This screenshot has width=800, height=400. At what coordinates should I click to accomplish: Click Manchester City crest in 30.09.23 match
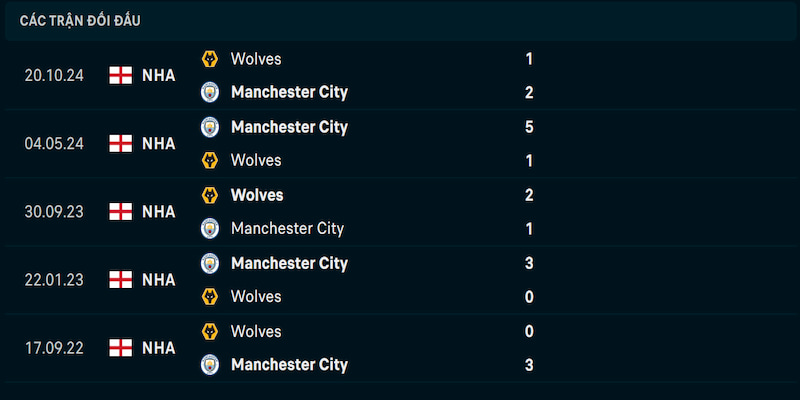pyautogui.click(x=210, y=229)
